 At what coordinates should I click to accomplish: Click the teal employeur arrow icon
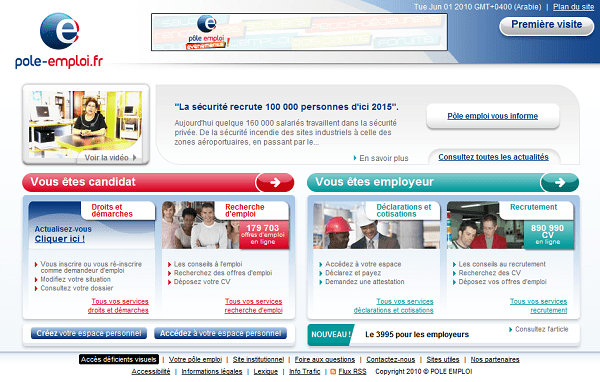click(x=559, y=182)
